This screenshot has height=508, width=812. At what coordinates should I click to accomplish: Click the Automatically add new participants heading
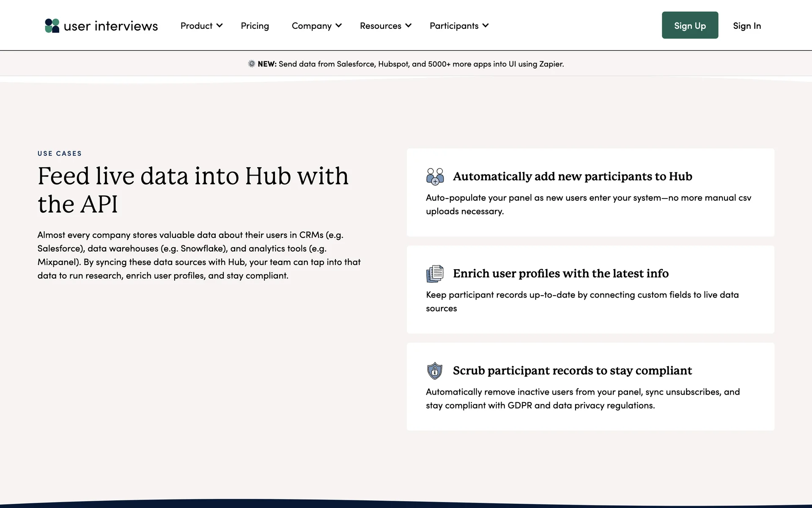point(572,177)
